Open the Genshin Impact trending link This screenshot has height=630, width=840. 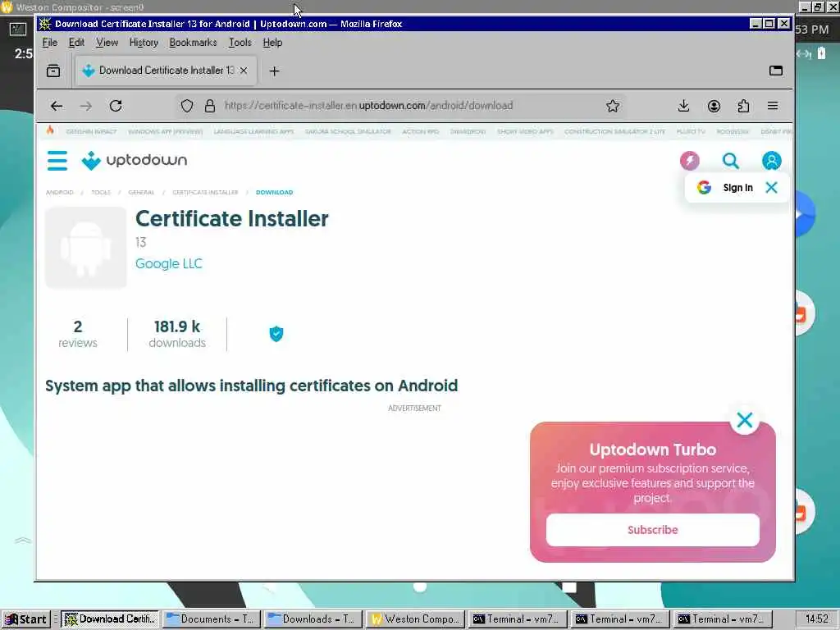91,131
